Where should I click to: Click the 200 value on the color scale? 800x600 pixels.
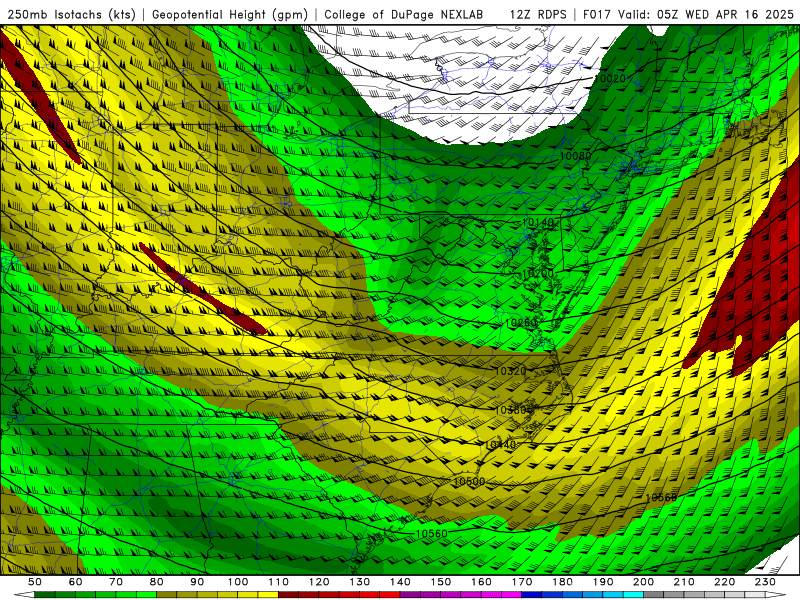point(644,582)
